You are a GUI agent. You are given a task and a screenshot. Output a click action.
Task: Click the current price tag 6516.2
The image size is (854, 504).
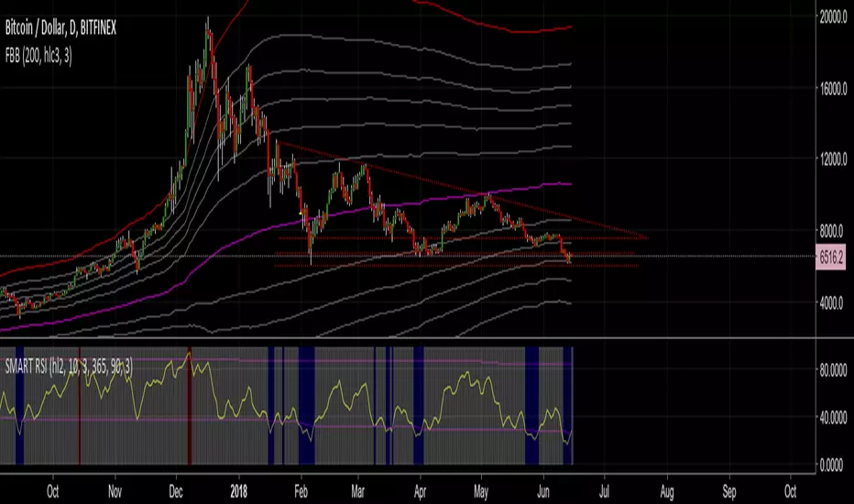coord(830,257)
